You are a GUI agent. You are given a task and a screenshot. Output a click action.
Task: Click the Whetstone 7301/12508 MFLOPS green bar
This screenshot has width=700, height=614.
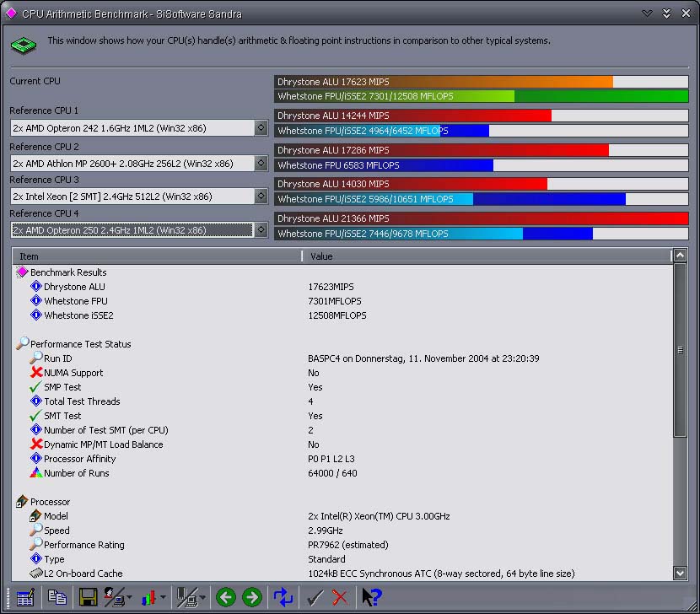pyautogui.click(x=482, y=96)
